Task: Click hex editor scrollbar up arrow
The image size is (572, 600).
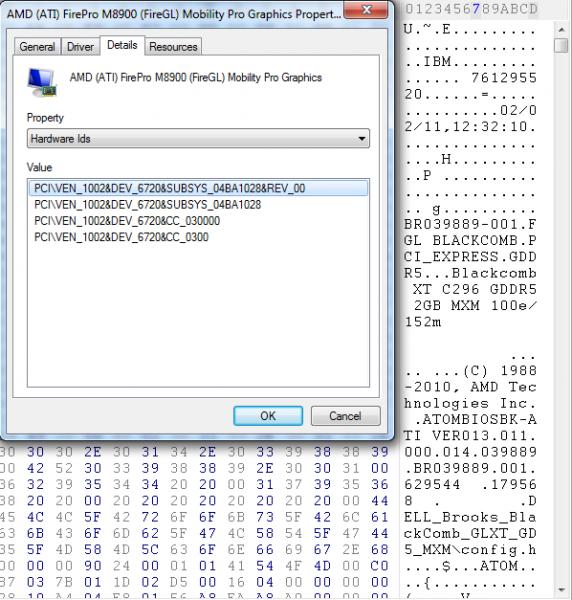Action: [x=561, y=29]
